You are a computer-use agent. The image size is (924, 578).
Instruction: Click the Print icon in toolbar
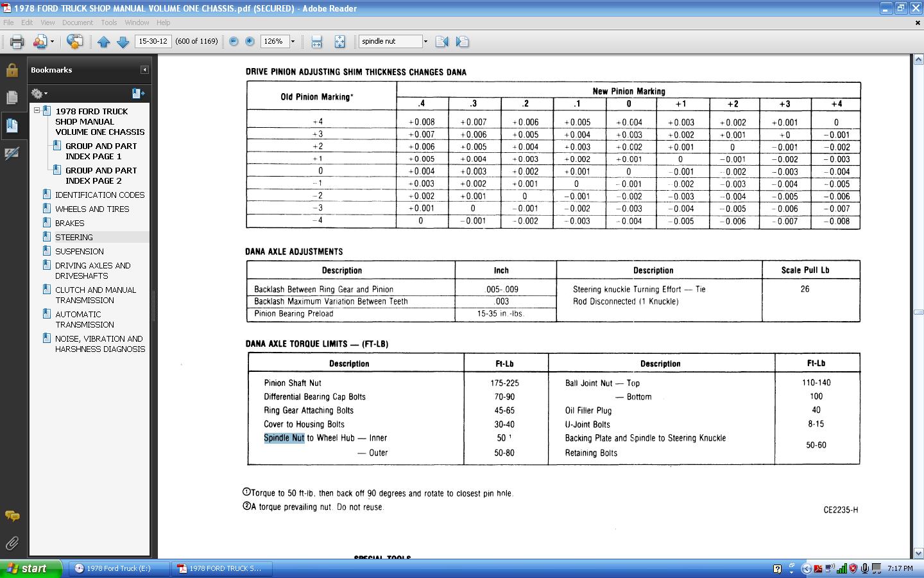[x=17, y=42]
